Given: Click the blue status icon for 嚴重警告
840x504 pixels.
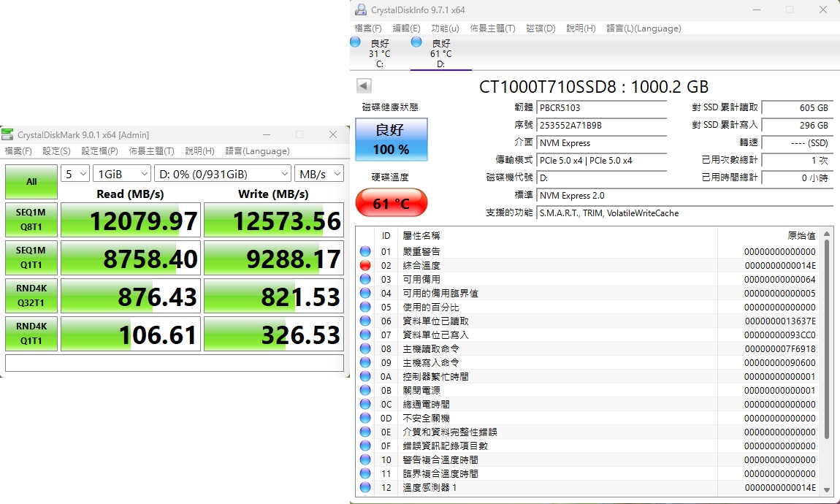Looking at the screenshot, I should click(365, 251).
